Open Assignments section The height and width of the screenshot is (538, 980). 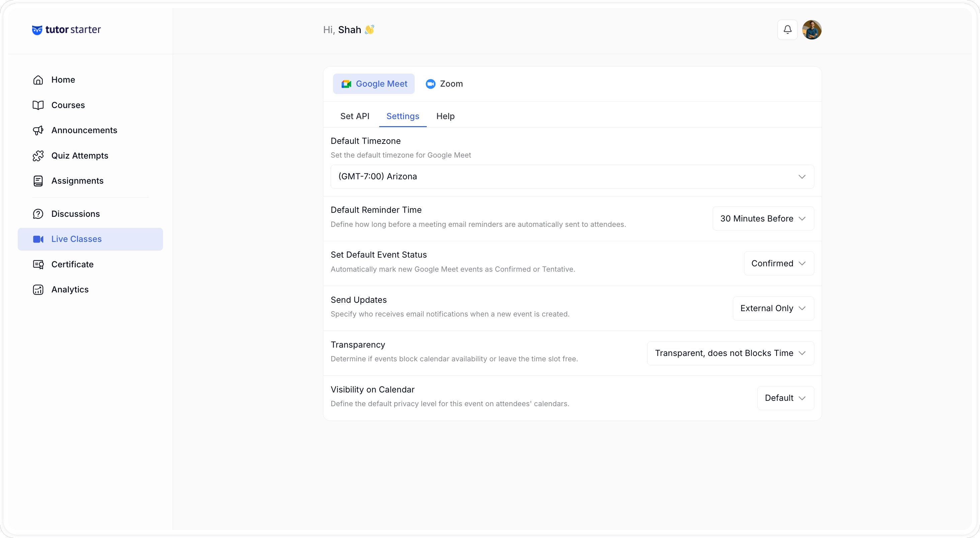91,181
